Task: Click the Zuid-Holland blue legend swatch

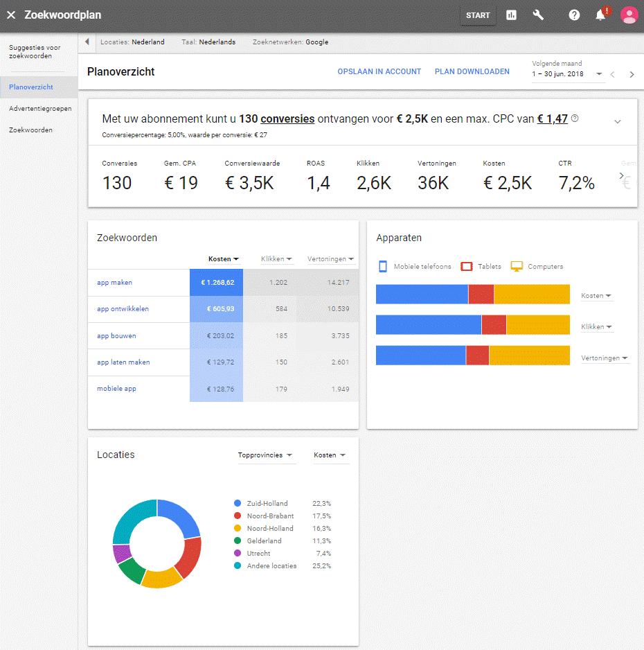Action: (x=238, y=504)
